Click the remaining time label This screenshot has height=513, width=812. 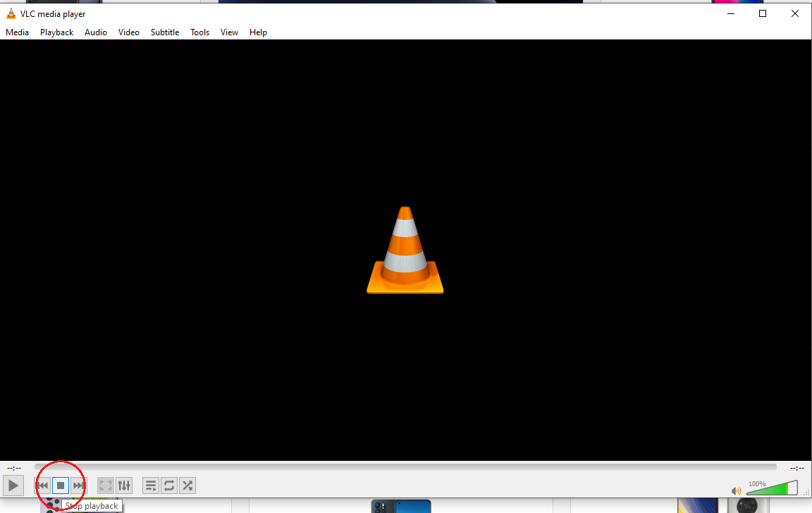[x=797, y=468]
